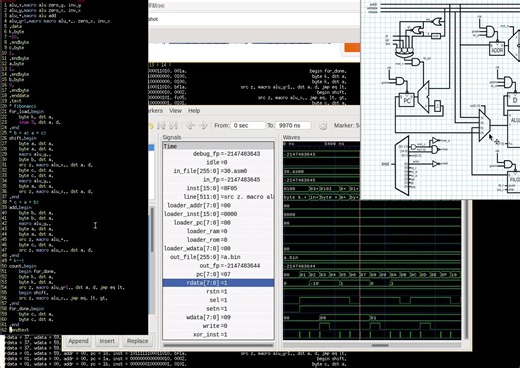Click the for_load.begin line in editor
This screenshot has width=520, height=368.
pos(26,112)
